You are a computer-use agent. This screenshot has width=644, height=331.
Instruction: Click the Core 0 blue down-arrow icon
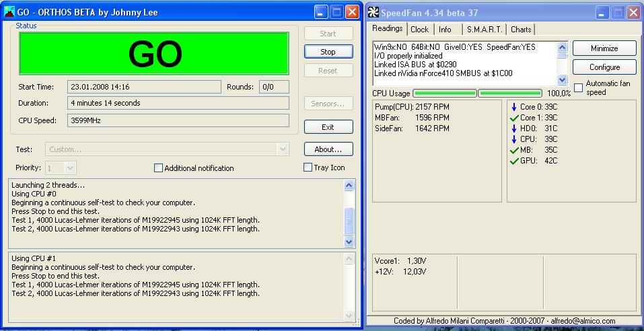point(514,107)
